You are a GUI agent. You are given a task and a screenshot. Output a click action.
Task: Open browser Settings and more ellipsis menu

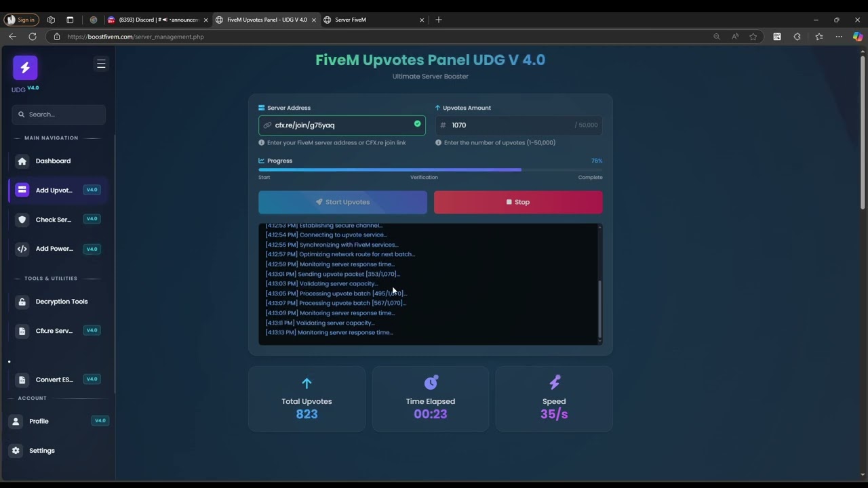(x=839, y=37)
